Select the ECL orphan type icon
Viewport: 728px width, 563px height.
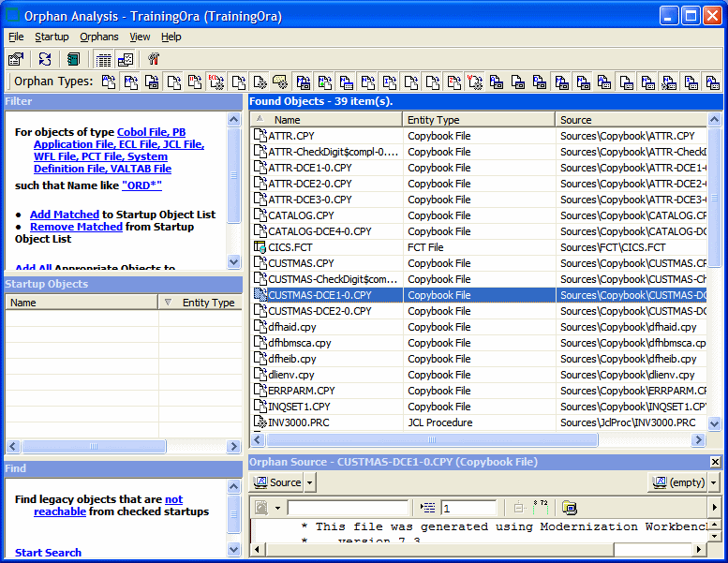[x=217, y=81]
